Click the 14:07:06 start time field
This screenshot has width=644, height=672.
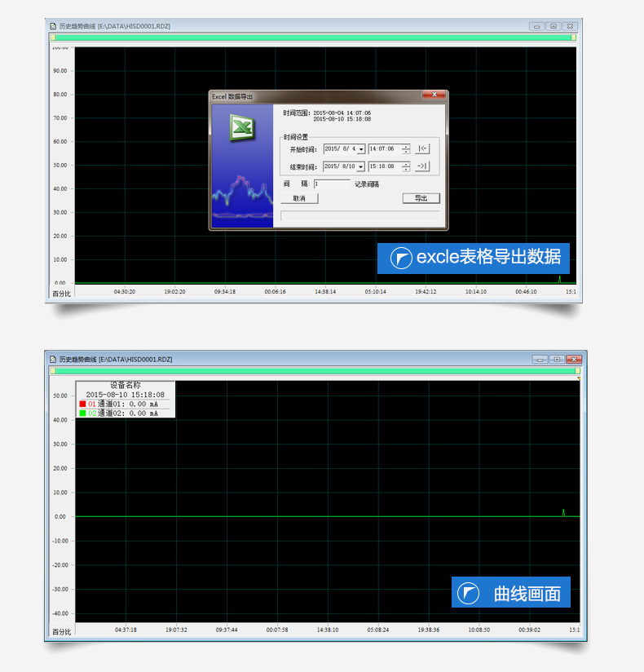pos(383,149)
